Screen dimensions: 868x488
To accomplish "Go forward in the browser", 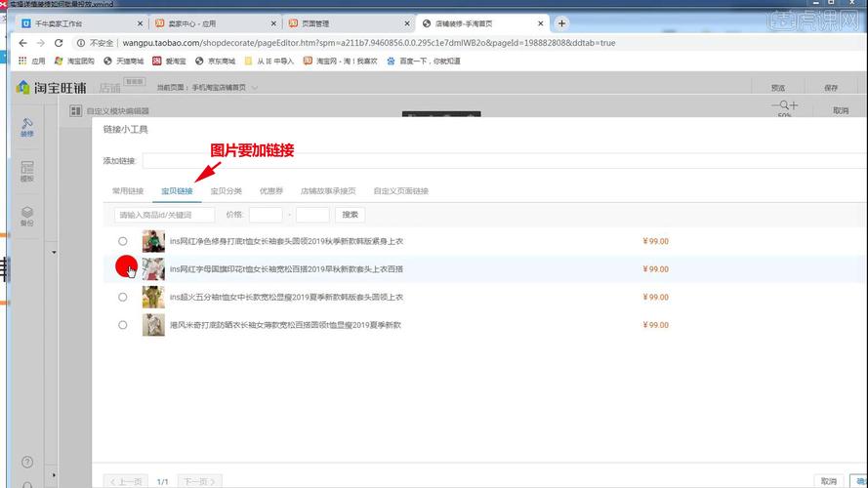I will [x=40, y=43].
